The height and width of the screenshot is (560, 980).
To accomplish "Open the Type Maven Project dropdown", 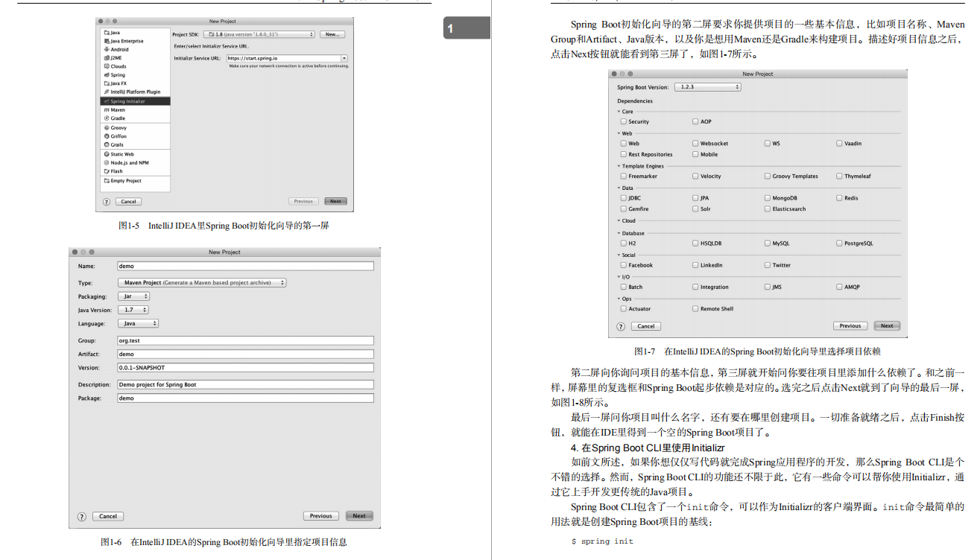I will [x=202, y=283].
